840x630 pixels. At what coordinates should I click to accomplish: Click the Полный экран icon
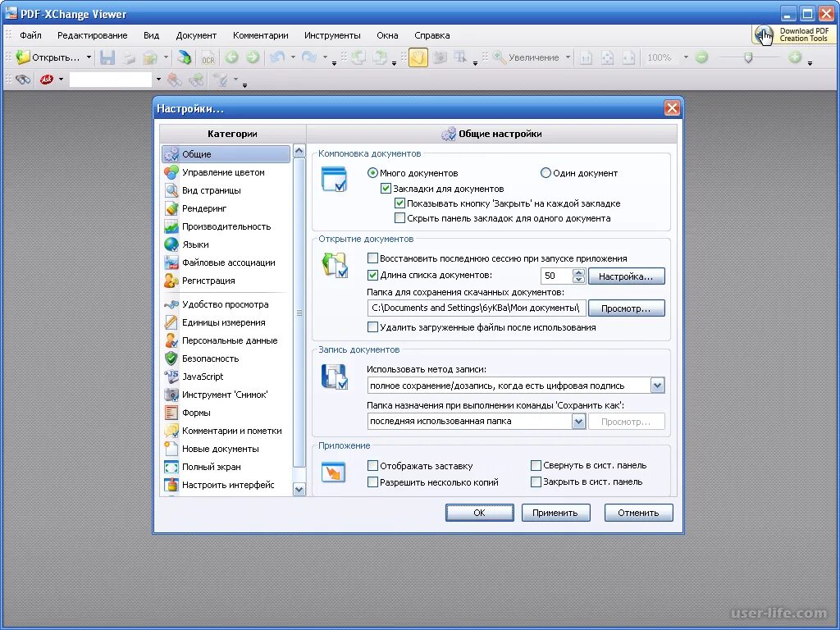tap(171, 467)
